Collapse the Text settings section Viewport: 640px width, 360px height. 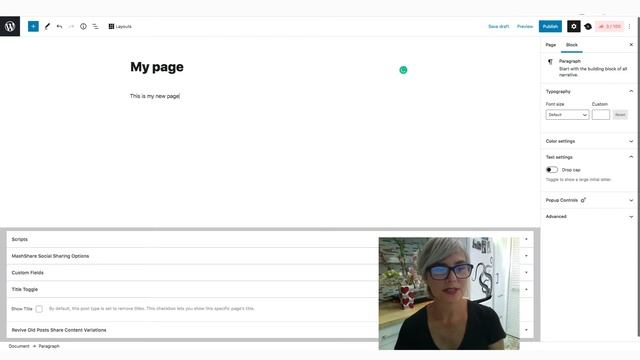point(589,157)
